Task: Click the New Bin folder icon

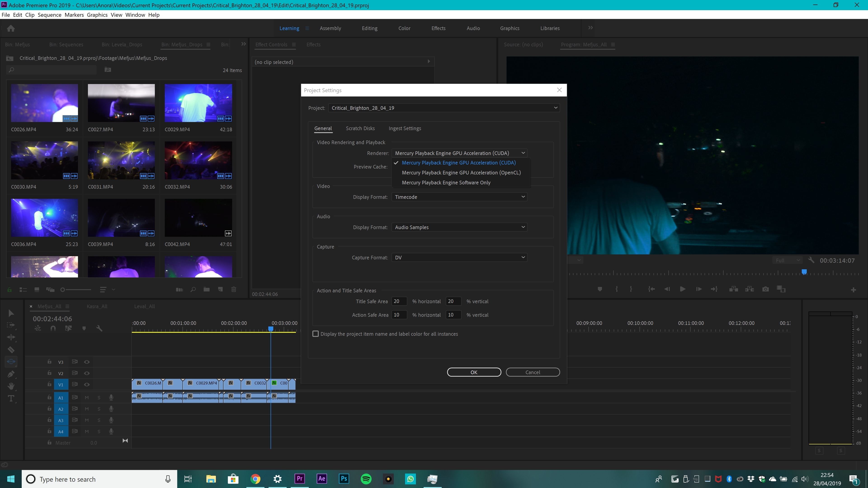Action: click(207, 289)
